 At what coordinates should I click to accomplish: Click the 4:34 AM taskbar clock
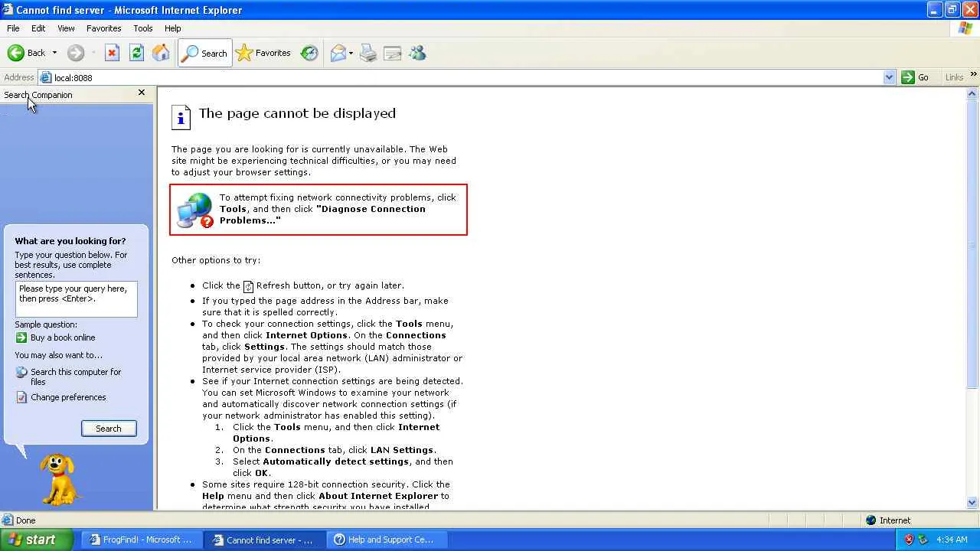point(952,540)
